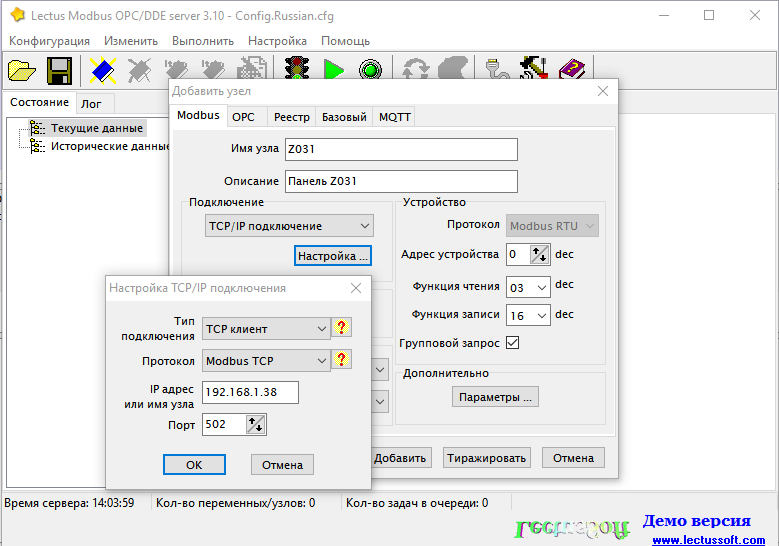This screenshot has width=779, height=546.
Task: Click the help book toolbar icon
Action: pyautogui.click(x=571, y=70)
